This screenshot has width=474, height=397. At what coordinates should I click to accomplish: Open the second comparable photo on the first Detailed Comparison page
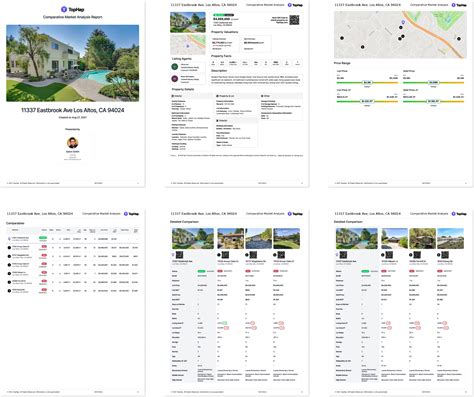click(x=258, y=238)
